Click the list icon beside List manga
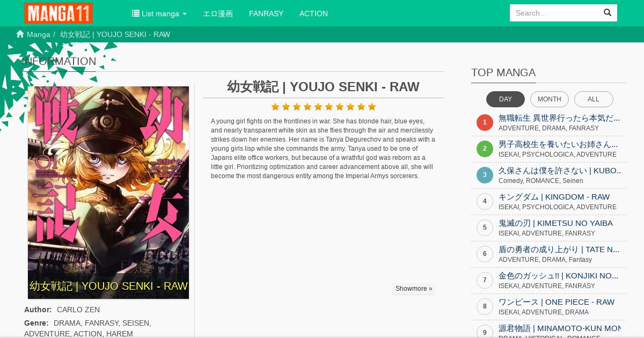The height and width of the screenshot is (338, 644). click(136, 13)
